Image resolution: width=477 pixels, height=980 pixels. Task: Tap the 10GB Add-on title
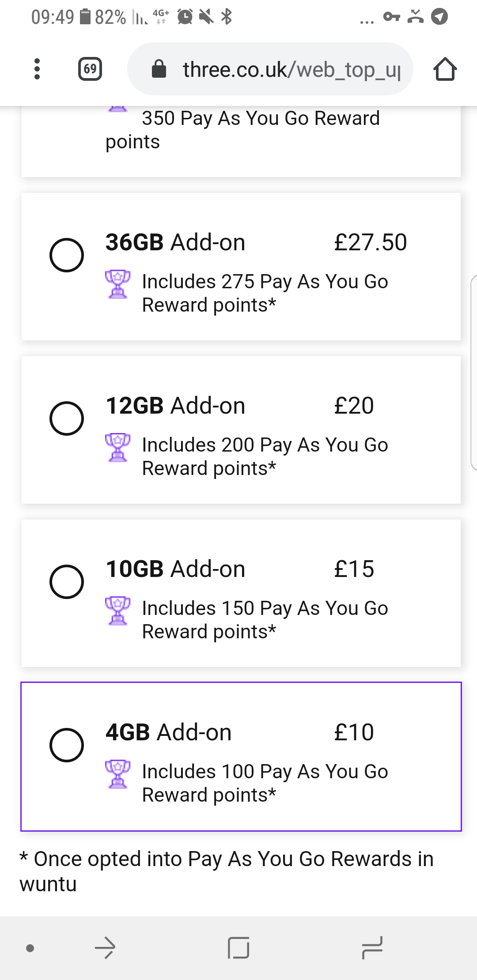pyautogui.click(x=175, y=569)
